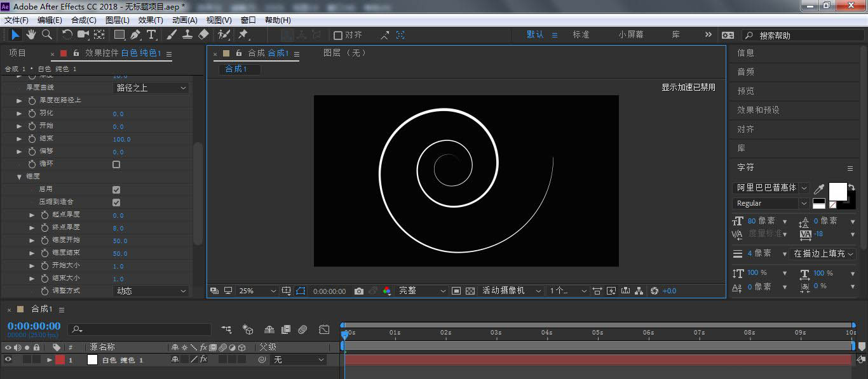Select the Hand tool in the toolbar
The width and height of the screenshot is (868, 379).
[x=31, y=35]
